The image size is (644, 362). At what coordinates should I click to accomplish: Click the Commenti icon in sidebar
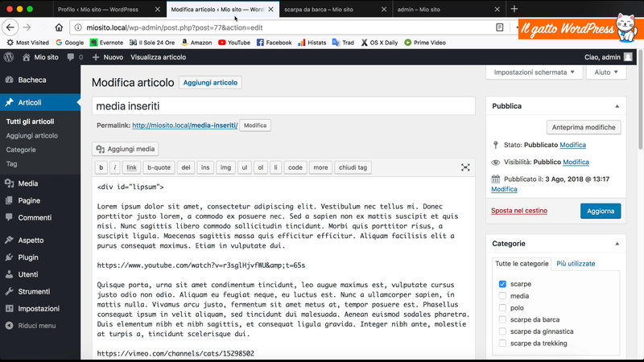pos(9,217)
